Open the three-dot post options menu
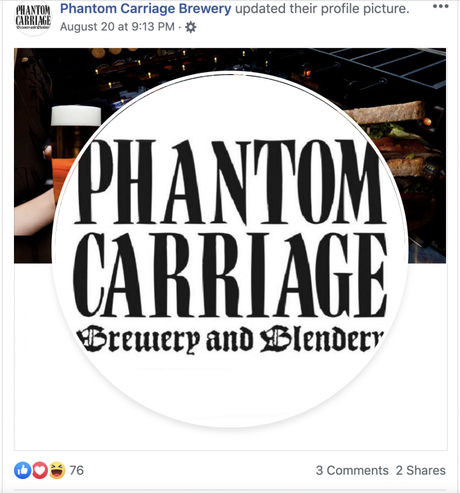 pos(440,6)
